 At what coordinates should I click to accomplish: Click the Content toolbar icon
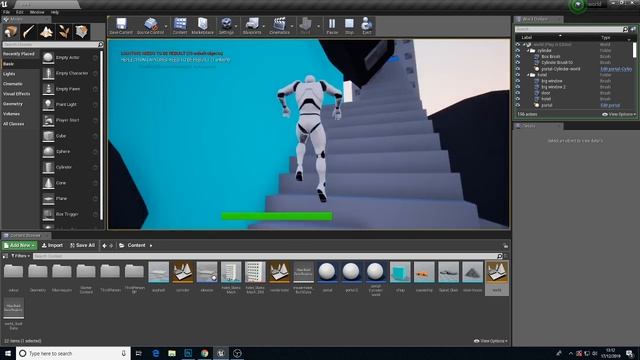click(180, 26)
